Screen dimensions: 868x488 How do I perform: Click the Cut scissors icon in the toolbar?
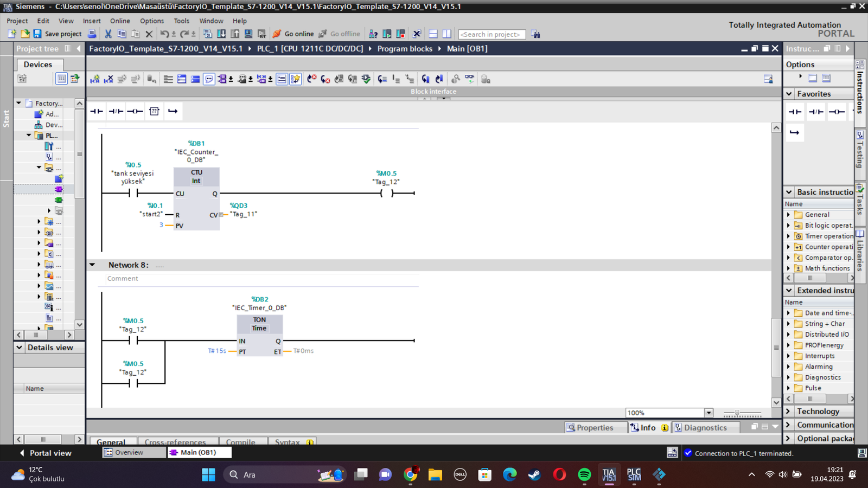tap(108, 34)
